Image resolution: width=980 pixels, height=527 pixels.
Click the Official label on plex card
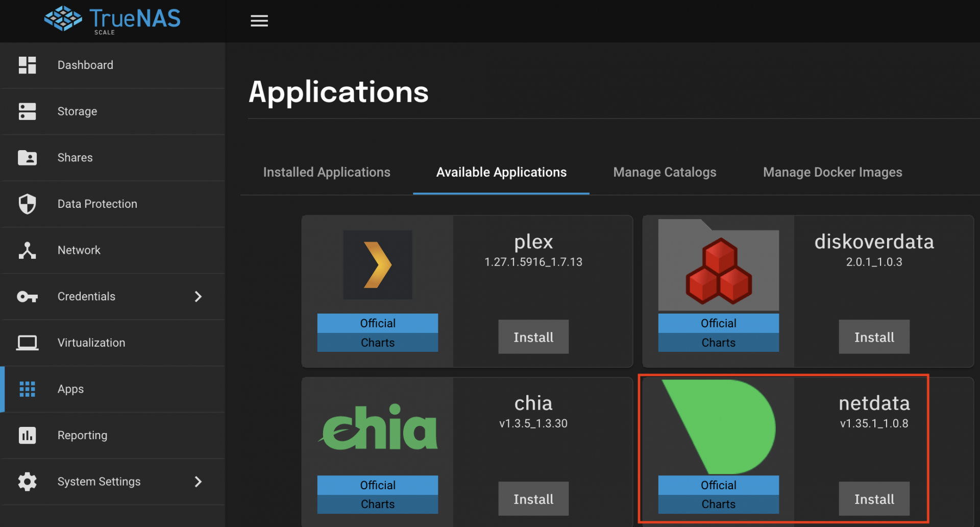coord(378,323)
